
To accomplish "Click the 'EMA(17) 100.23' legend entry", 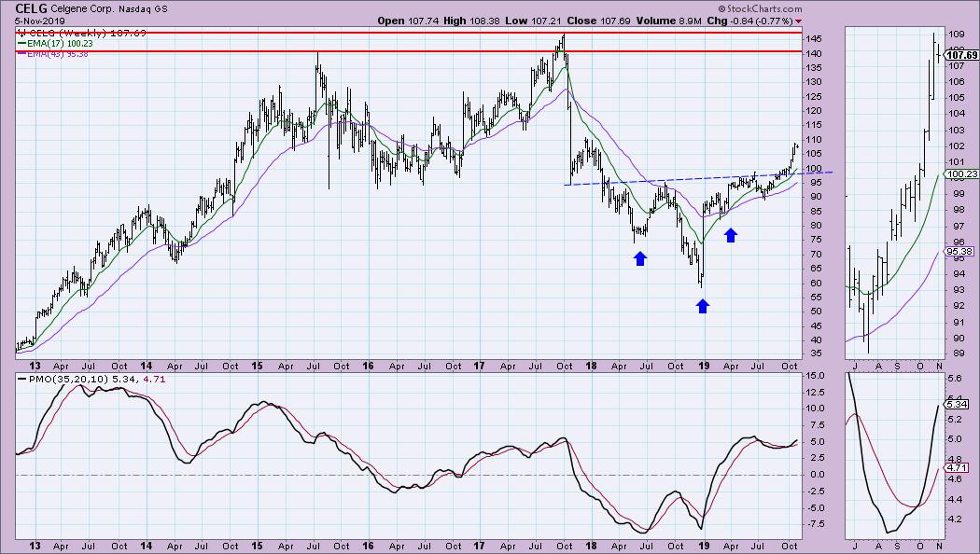I will coord(60,44).
